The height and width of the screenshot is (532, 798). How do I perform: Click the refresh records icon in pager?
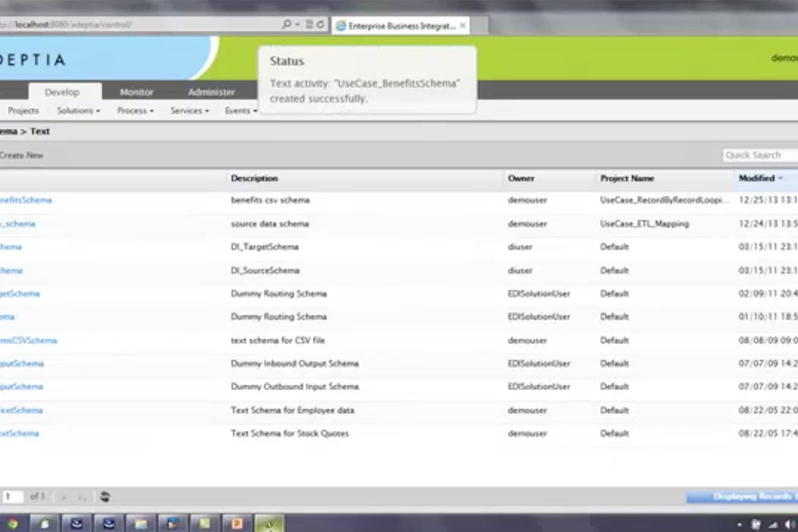pyautogui.click(x=104, y=496)
